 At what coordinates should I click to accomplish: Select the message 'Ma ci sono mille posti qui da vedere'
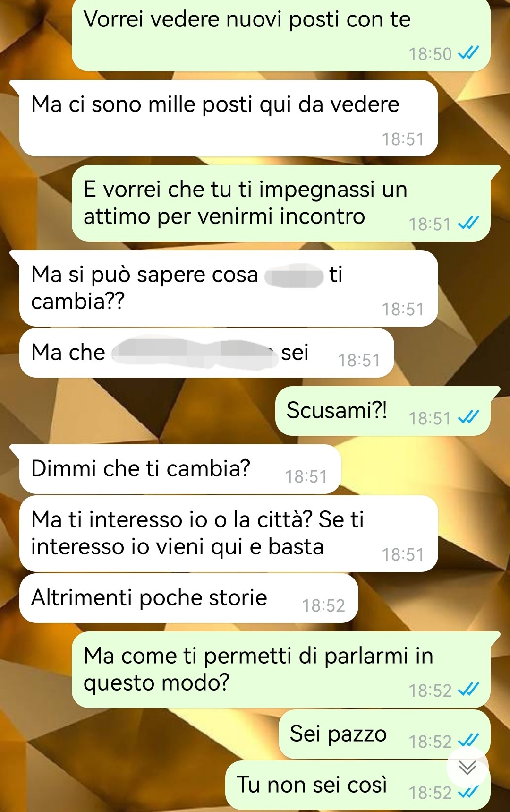[229, 118]
